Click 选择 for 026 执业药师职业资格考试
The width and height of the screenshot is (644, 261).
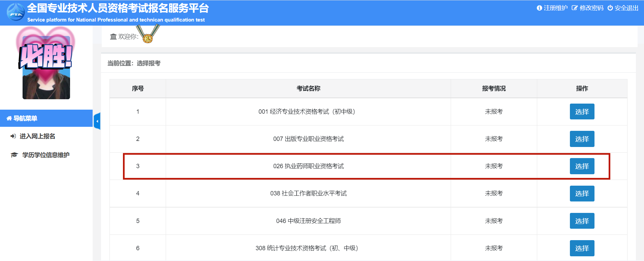click(582, 166)
